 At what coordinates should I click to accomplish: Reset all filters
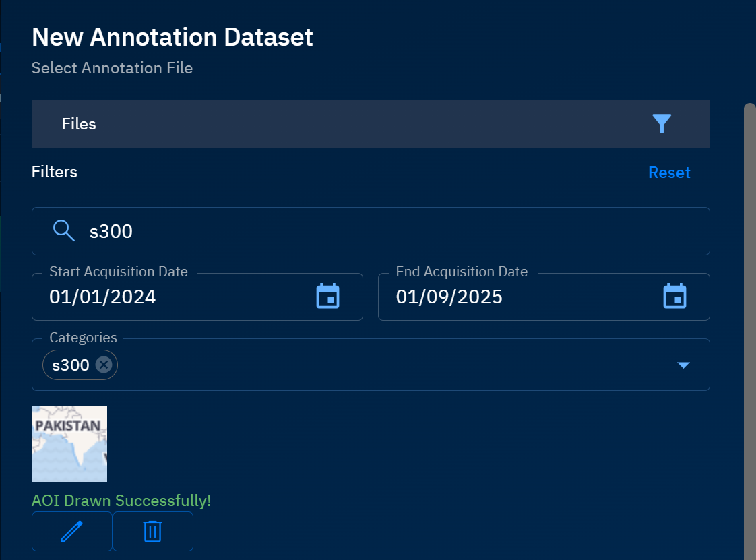668,173
